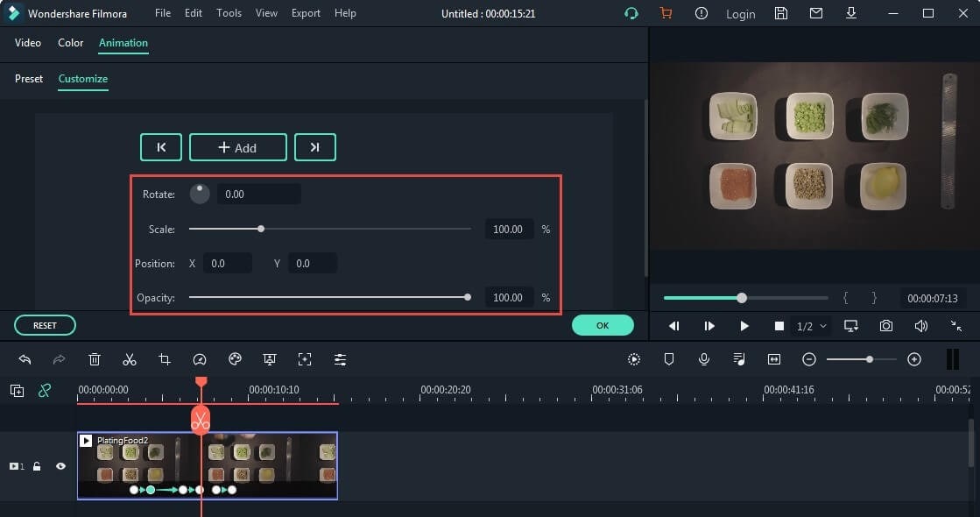Open preview display settings monitor icon
Viewport: 980px width, 517px height.
tap(850, 326)
